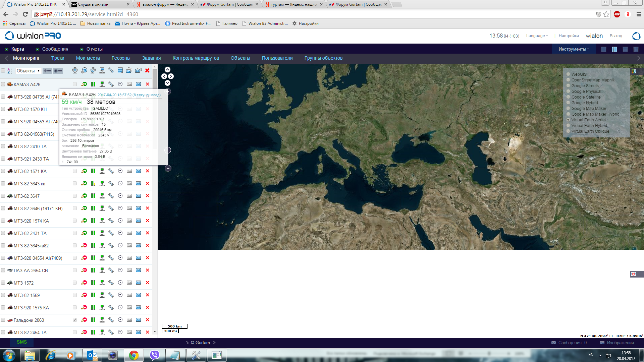The height and width of the screenshot is (362, 644).
Task: Pan map up with arrow control
Action: point(167,70)
